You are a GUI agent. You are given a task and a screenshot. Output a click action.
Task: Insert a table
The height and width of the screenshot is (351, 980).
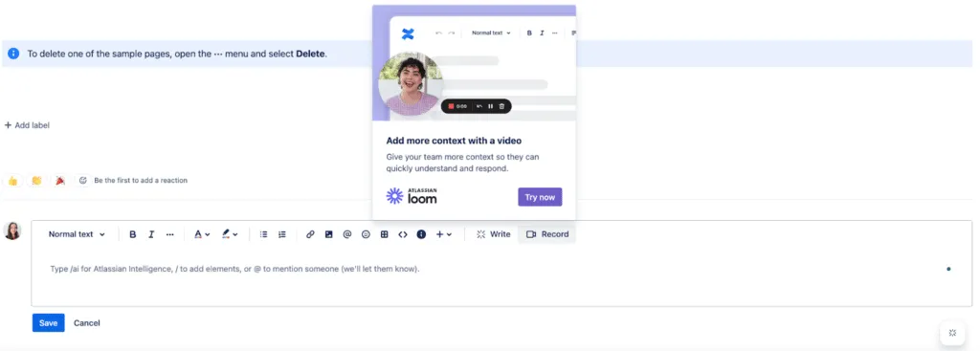(385, 234)
